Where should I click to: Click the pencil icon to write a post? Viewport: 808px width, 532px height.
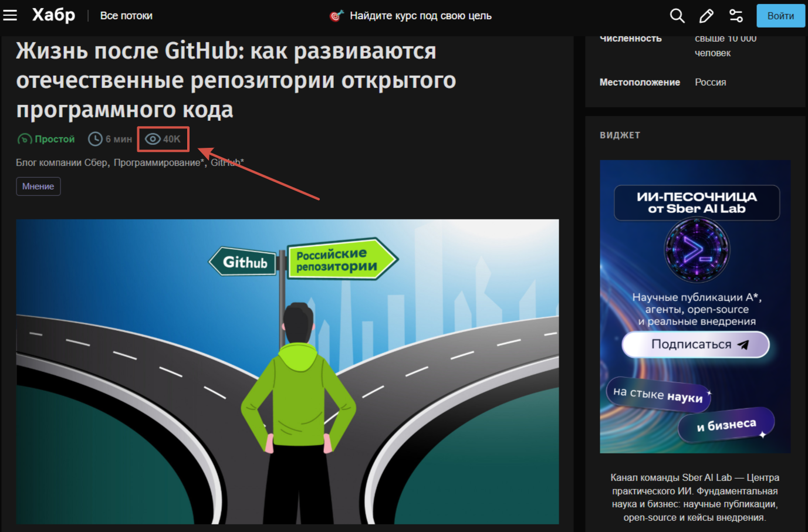(706, 16)
